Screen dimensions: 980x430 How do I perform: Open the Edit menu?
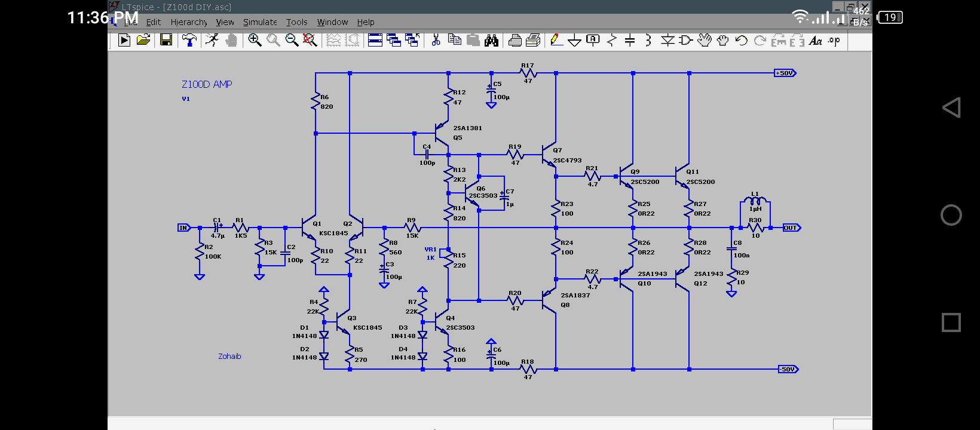(x=154, y=22)
